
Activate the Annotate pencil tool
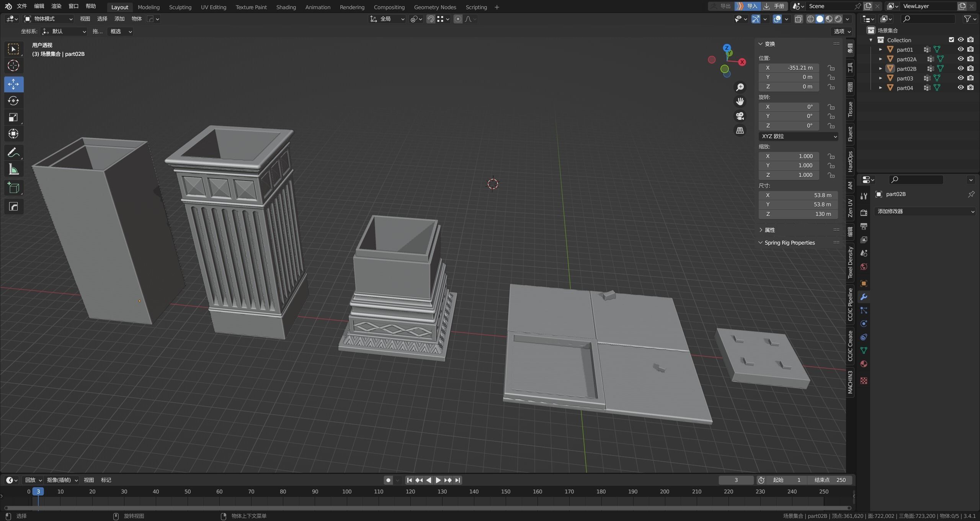point(13,152)
